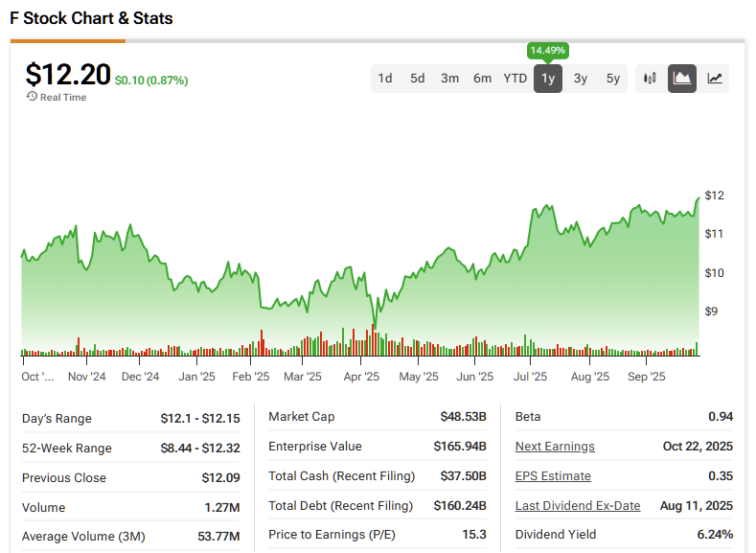
Task: Click the 14.49% return badge
Action: pyautogui.click(x=547, y=50)
